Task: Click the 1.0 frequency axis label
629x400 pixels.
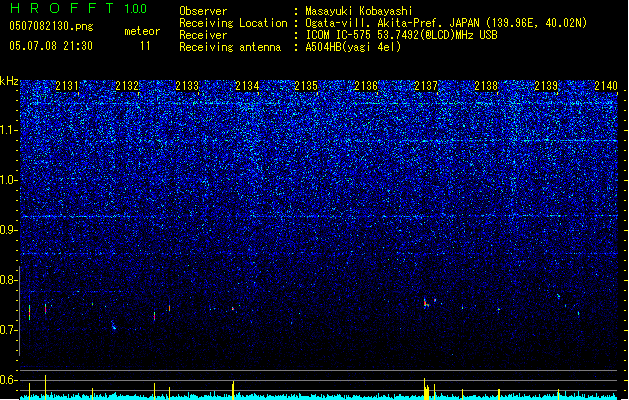Action: tap(9, 180)
